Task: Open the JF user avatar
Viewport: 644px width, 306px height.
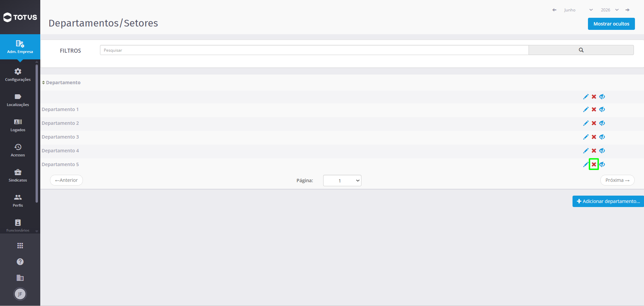Action: coord(20,294)
